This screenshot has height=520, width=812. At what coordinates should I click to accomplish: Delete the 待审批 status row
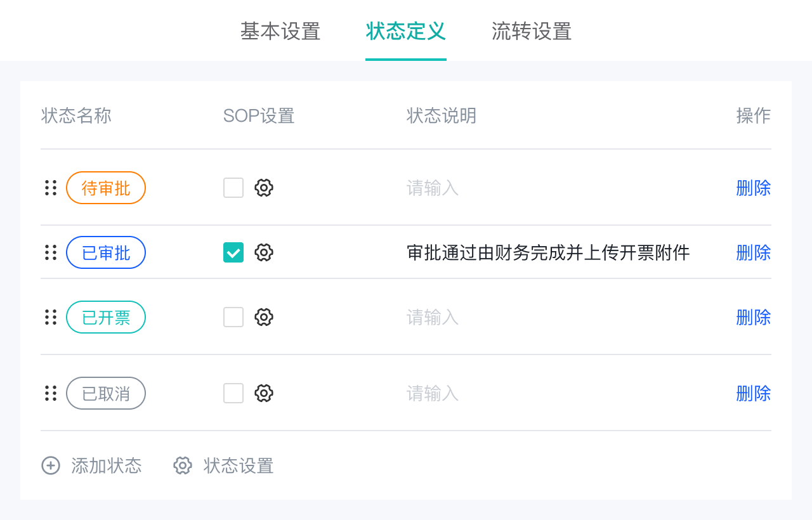tap(753, 188)
